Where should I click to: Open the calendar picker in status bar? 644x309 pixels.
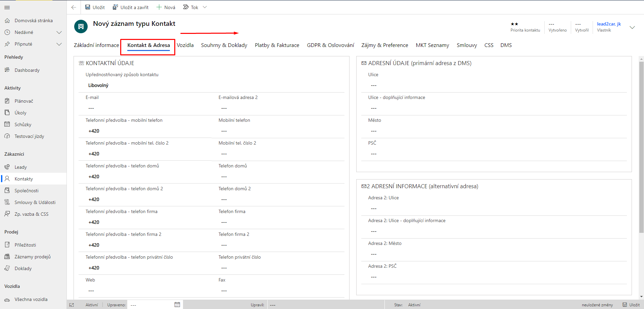point(177,305)
